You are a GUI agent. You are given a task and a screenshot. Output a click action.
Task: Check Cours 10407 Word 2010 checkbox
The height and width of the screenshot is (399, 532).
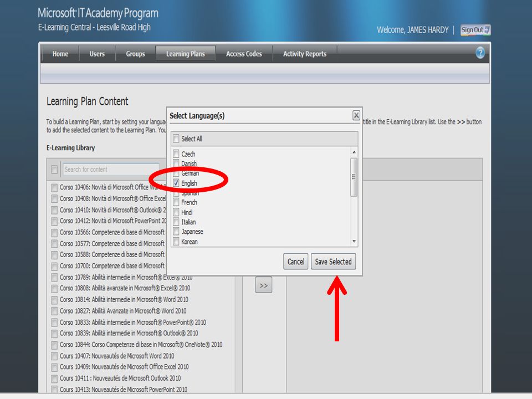coord(54,356)
